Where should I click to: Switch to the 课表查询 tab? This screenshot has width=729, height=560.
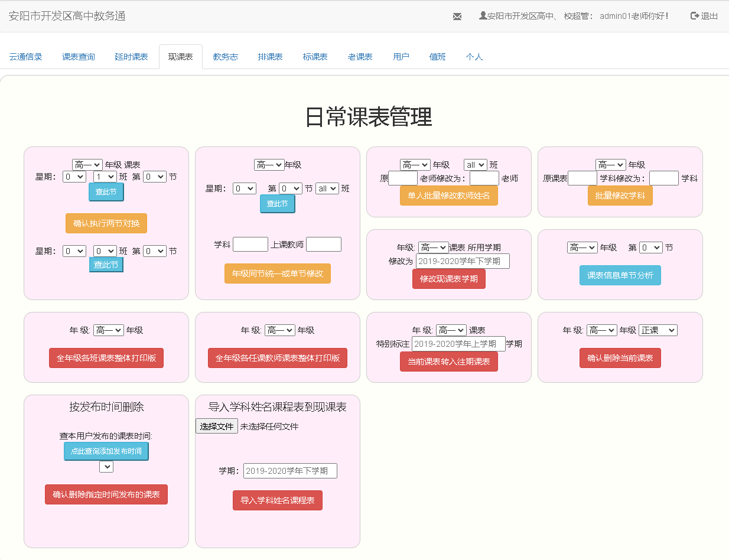[x=79, y=57]
